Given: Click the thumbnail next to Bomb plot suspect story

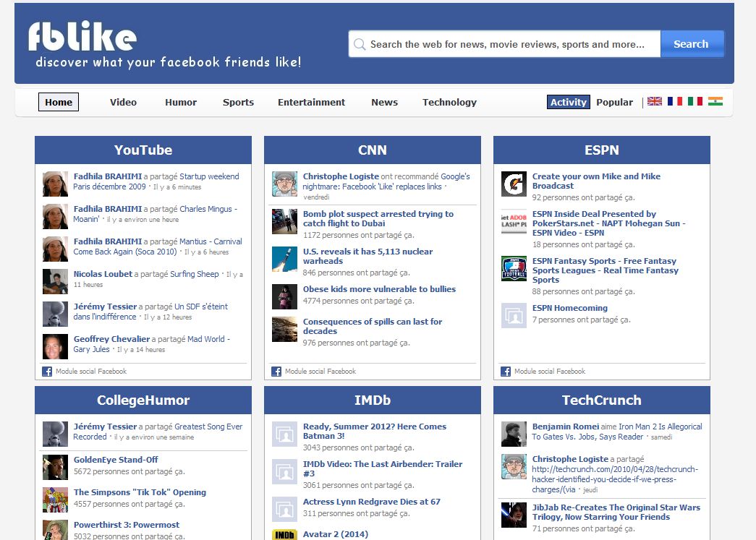Looking at the screenshot, I should click(284, 222).
